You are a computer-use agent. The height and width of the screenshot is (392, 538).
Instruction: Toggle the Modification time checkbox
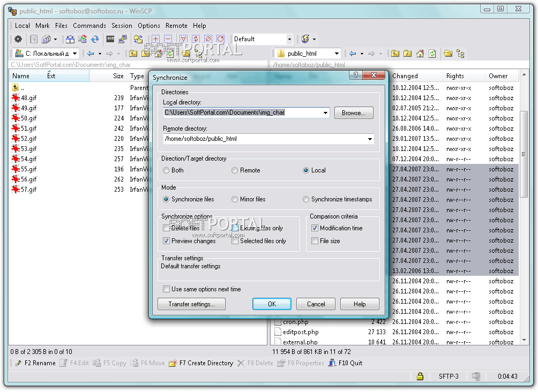click(315, 228)
